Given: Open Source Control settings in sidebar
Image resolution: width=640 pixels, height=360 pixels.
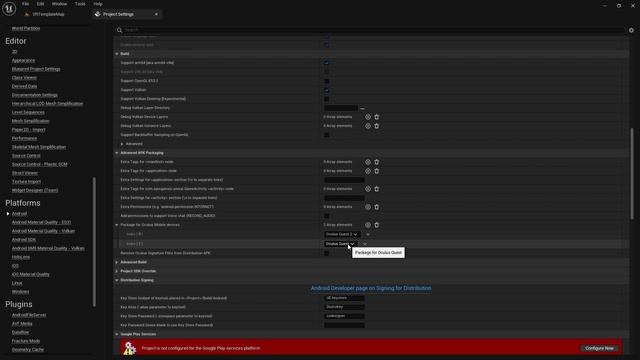Looking at the screenshot, I should 26,156.
